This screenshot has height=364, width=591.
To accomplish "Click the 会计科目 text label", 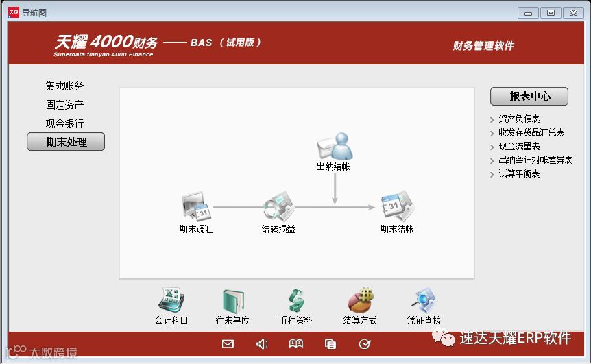I will click(171, 320).
